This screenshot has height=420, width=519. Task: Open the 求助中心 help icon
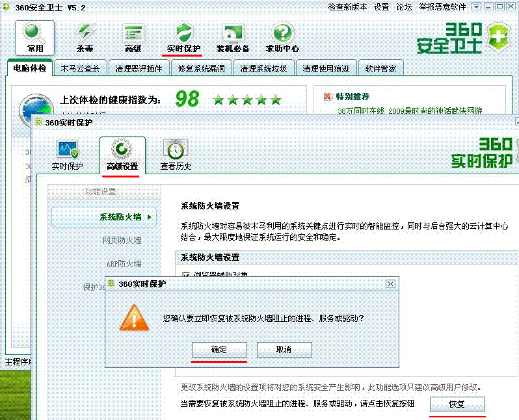[x=282, y=38]
